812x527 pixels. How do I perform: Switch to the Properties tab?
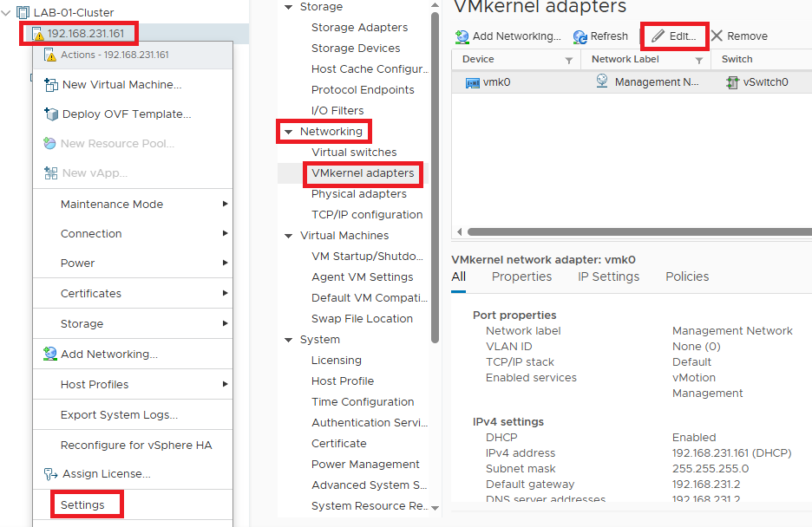click(521, 277)
